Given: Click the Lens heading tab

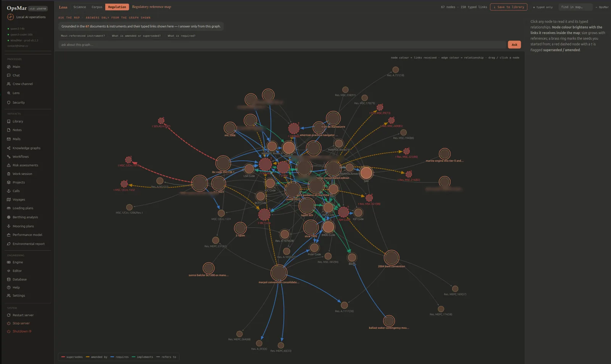Looking at the screenshot, I should (x=63, y=7).
